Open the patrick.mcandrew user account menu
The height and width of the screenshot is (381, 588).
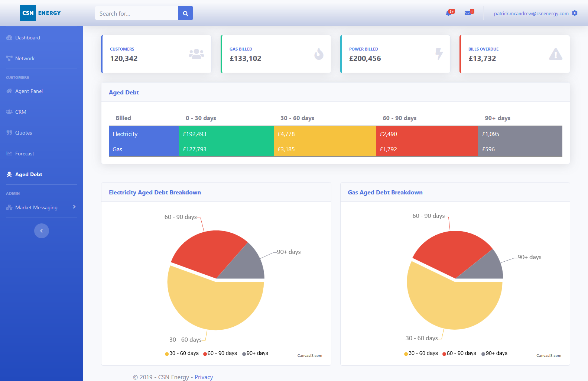pos(531,14)
